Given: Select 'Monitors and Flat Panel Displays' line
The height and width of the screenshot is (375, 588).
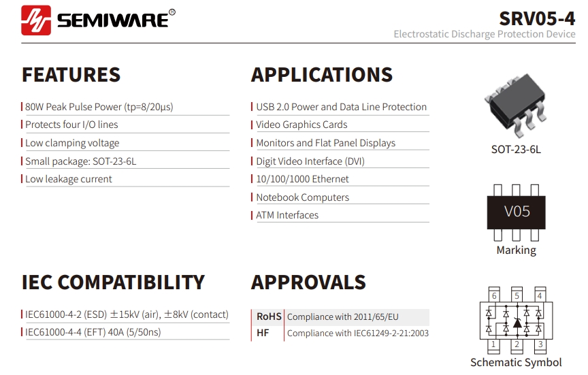Looking at the screenshot, I should click(x=325, y=143).
